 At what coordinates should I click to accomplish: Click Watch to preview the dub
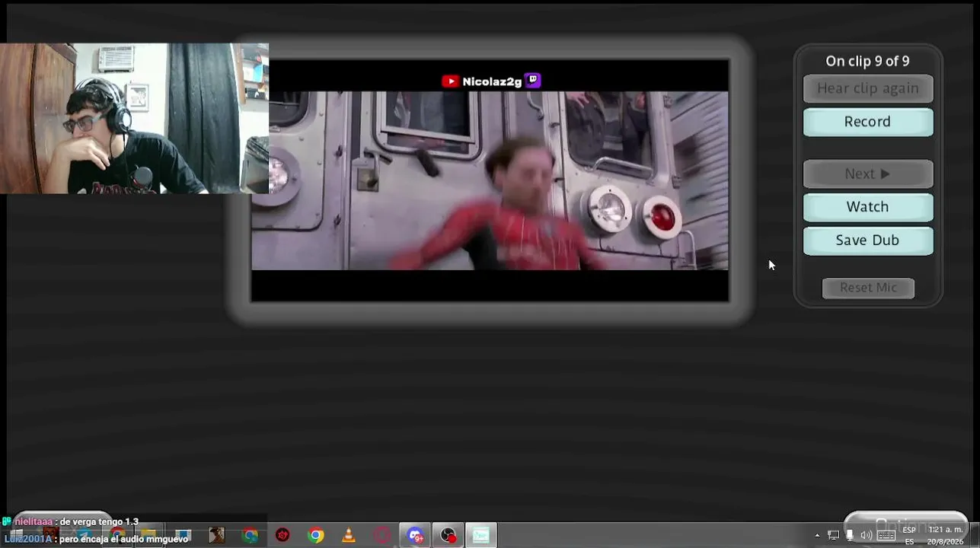(867, 207)
